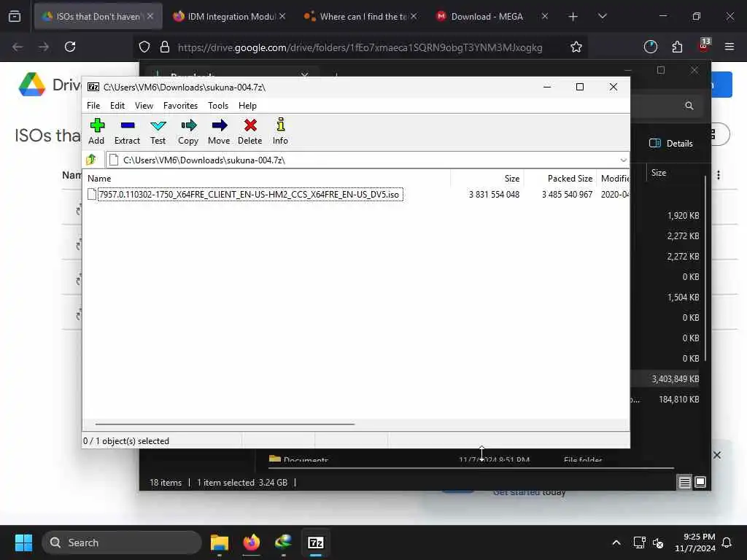Open archive Info
Screen dimensions: 747x560
pos(280,131)
